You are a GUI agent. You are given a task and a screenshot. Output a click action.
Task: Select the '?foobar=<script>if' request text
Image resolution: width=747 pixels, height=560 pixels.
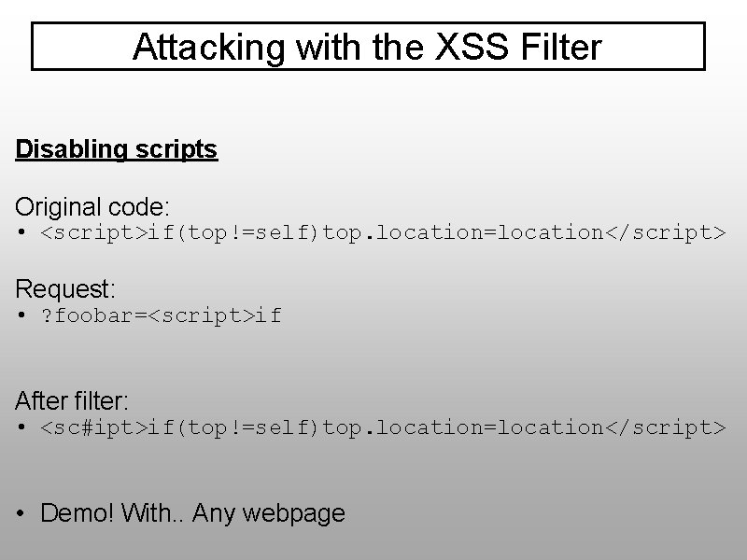click(x=160, y=315)
